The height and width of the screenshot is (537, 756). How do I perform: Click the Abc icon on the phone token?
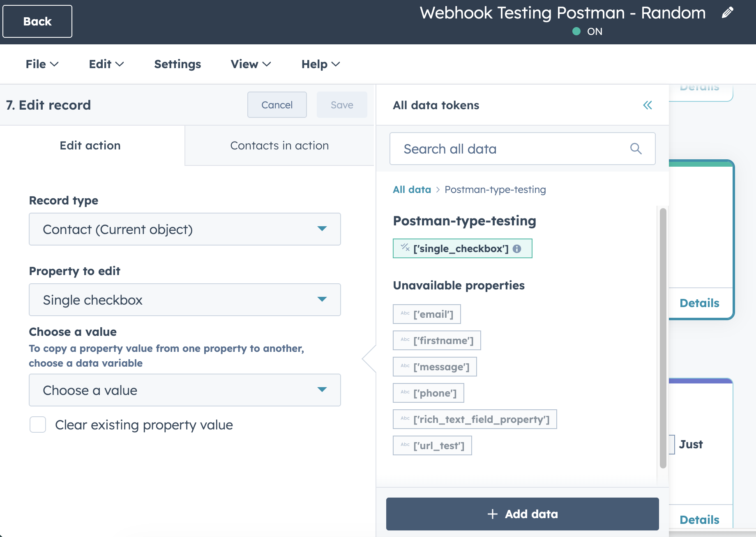[x=404, y=392]
